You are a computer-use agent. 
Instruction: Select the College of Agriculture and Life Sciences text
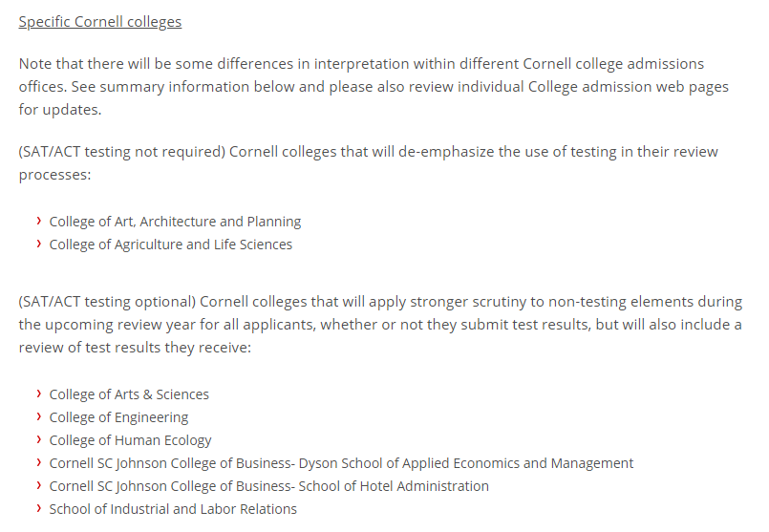tap(171, 245)
